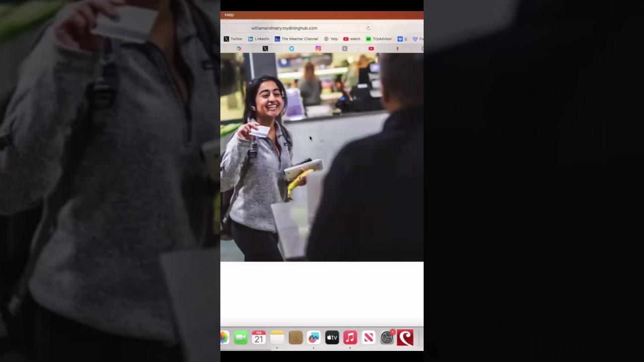Open the brown app icon in Dock
Image resolution: width=644 pixels, height=362 pixels.
pyautogui.click(x=295, y=338)
